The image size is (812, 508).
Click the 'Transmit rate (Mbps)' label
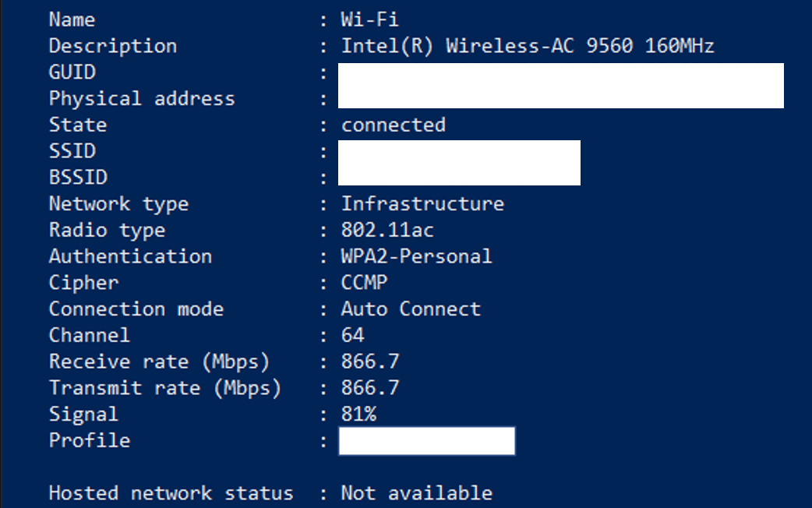(x=165, y=388)
